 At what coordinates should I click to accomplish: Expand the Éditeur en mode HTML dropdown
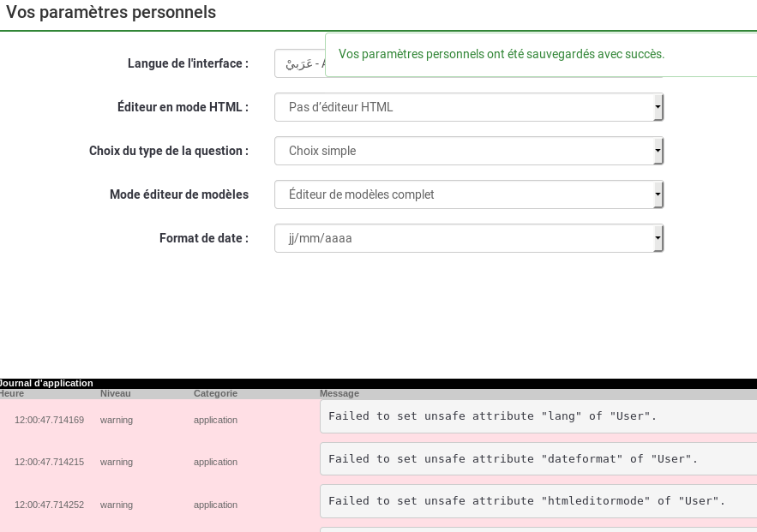(x=468, y=107)
